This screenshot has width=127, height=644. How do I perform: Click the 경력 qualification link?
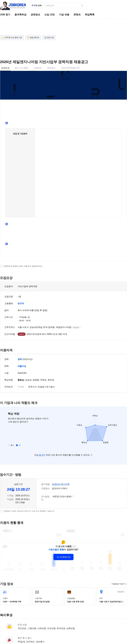tap(19, 360)
